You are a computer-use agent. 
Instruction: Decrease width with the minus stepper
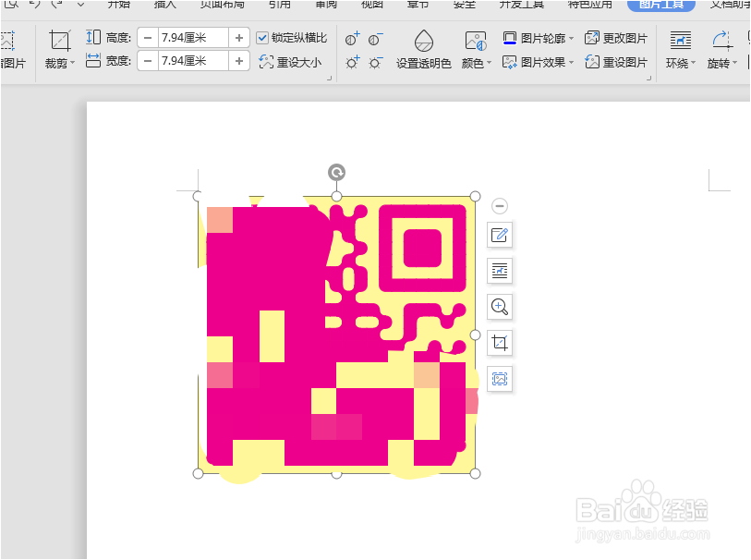click(148, 61)
